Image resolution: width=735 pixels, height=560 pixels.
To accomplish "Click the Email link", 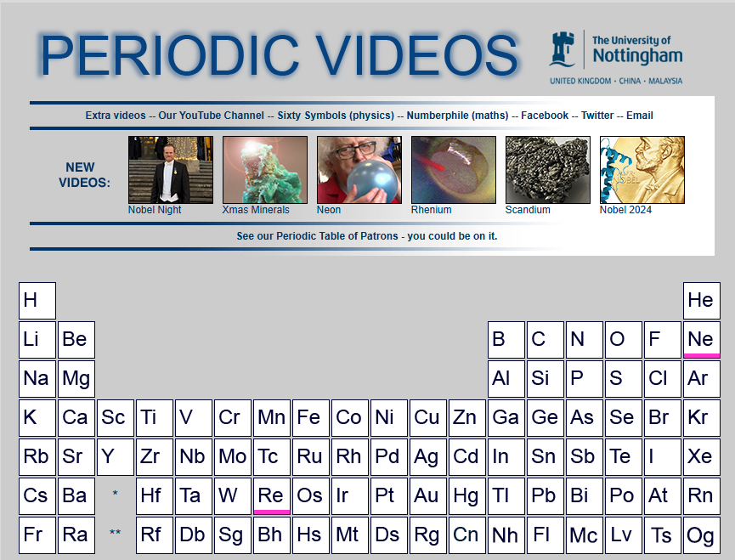I will (640, 116).
